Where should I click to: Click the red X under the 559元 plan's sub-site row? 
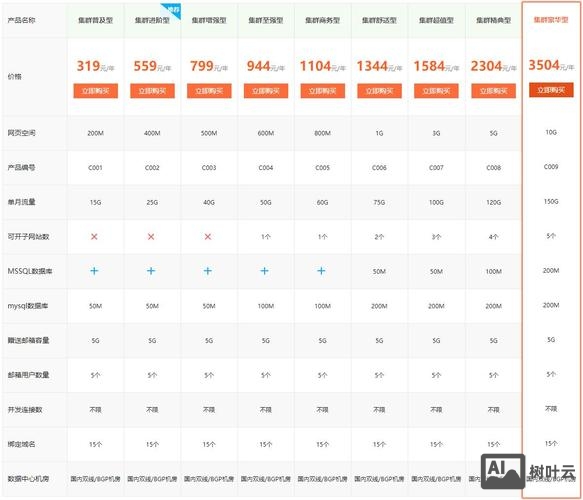tap(151, 236)
